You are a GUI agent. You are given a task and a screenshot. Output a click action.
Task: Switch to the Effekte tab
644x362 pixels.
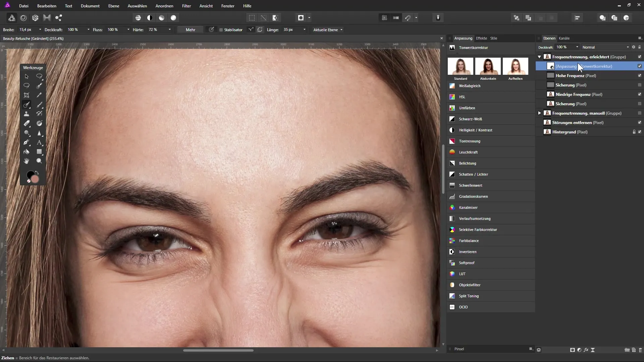[481, 38]
